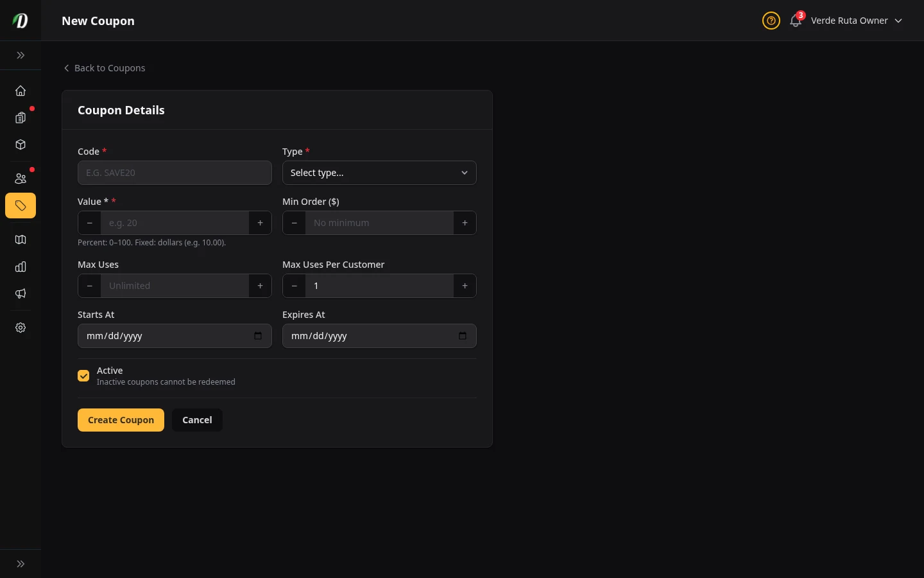Open the map icon in the sidebar
Screen dimensions: 924x578
click(21, 240)
